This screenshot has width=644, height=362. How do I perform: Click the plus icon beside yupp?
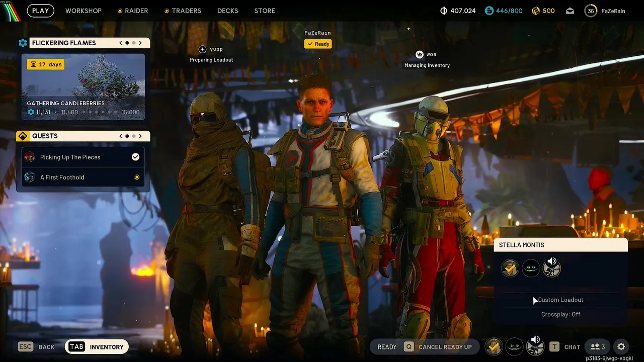202,49
